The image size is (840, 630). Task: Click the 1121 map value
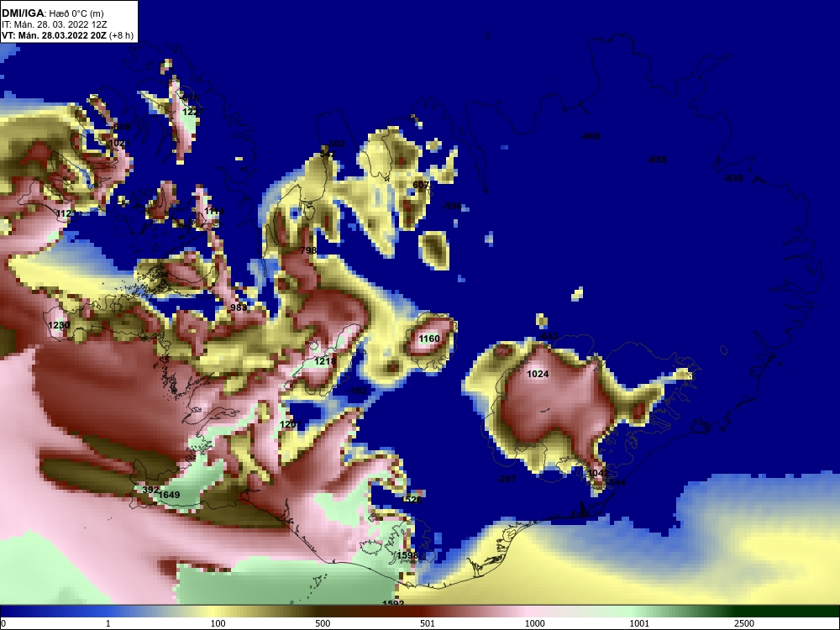pos(67,213)
